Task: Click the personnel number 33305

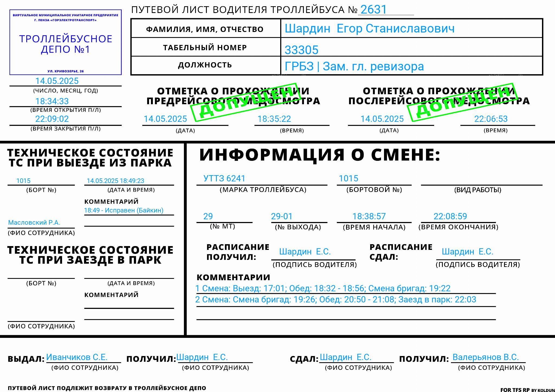Action: 301,50
